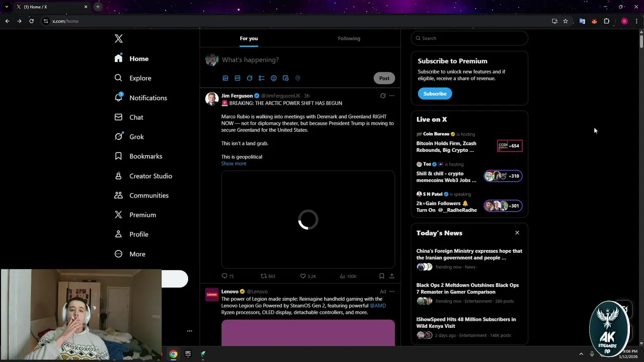The image size is (644, 362).
Task: Click Chrome icon in the taskbar
Action: (x=173, y=354)
